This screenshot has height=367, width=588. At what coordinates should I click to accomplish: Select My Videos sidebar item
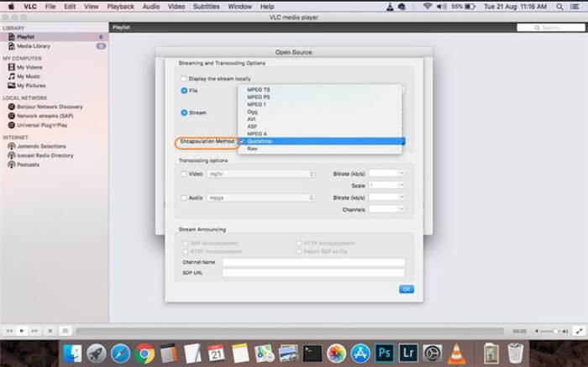(29, 66)
